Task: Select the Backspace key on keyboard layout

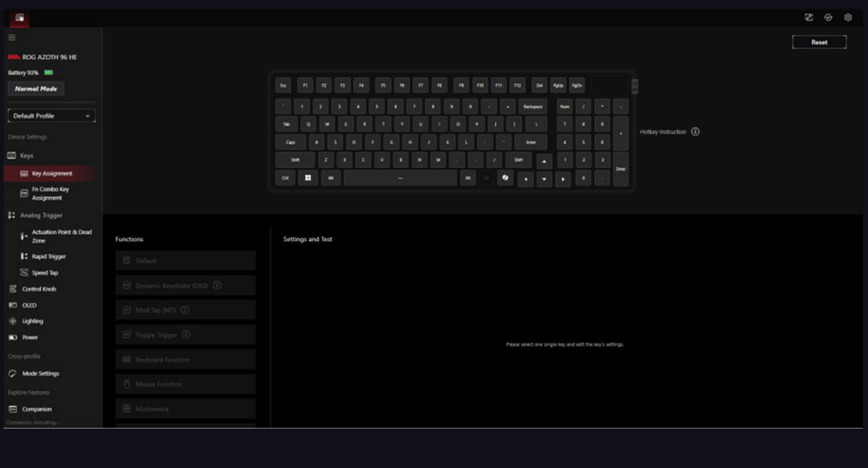Action: [x=533, y=106]
